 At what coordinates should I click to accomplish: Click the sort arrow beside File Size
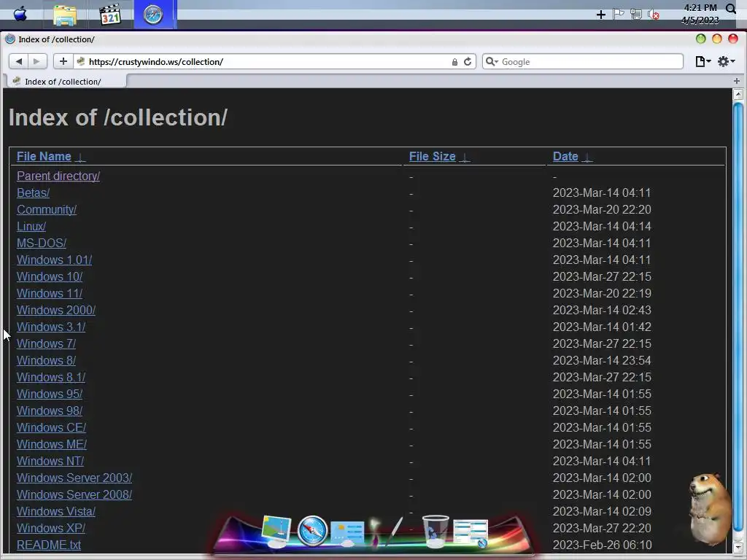pos(465,157)
